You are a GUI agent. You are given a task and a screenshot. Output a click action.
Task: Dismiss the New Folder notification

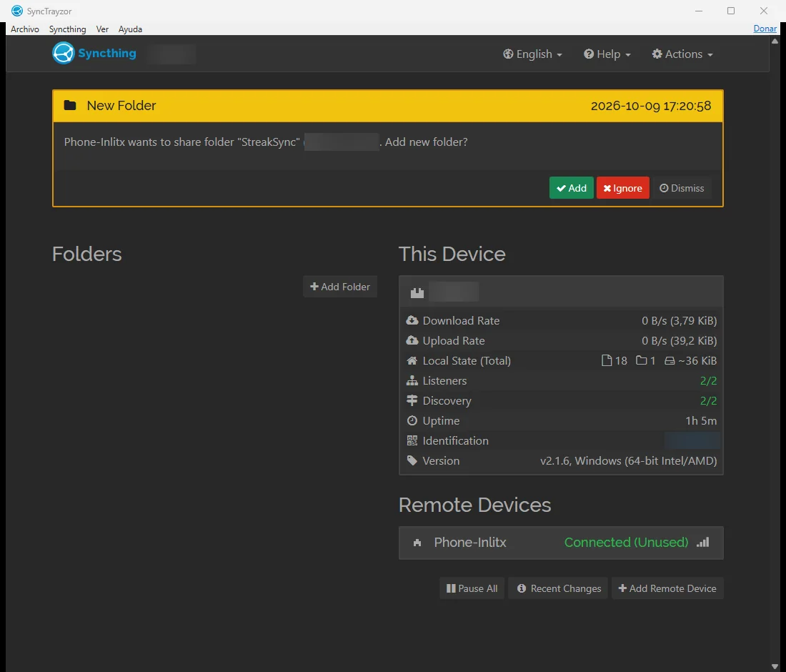pos(682,188)
